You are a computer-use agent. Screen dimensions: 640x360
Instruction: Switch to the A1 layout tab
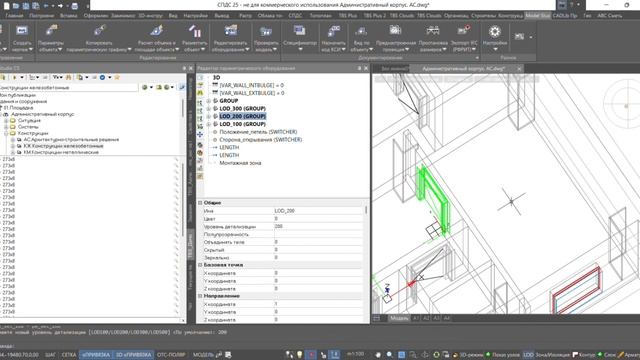tap(416, 318)
